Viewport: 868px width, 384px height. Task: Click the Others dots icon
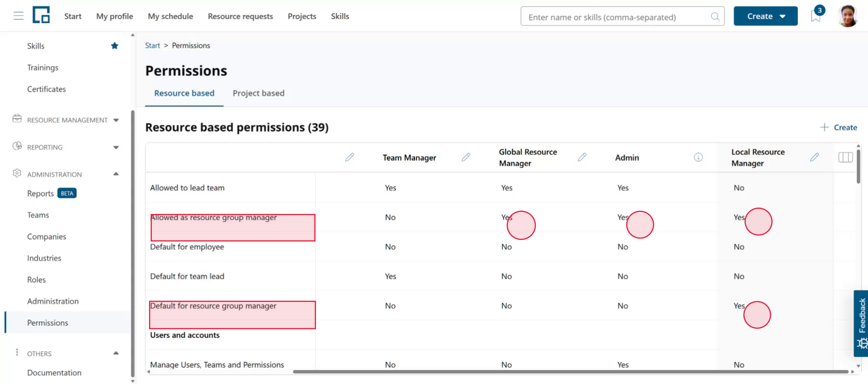tap(17, 352)
